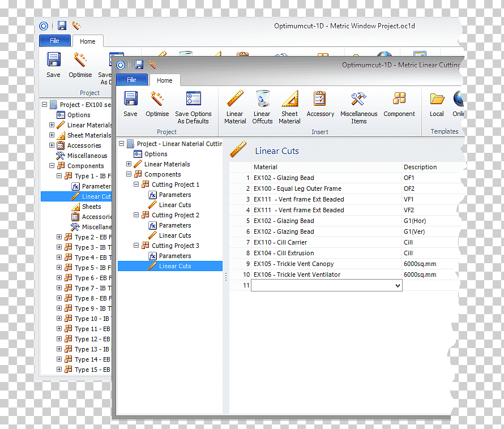
Task: Select the EX110 - Cill Carrier row
Action: 344,242
